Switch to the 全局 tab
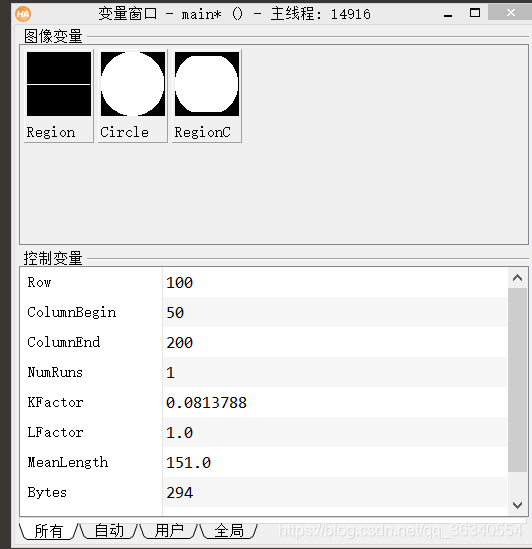Viewport: 532px width, 549px height. [229, 531]
